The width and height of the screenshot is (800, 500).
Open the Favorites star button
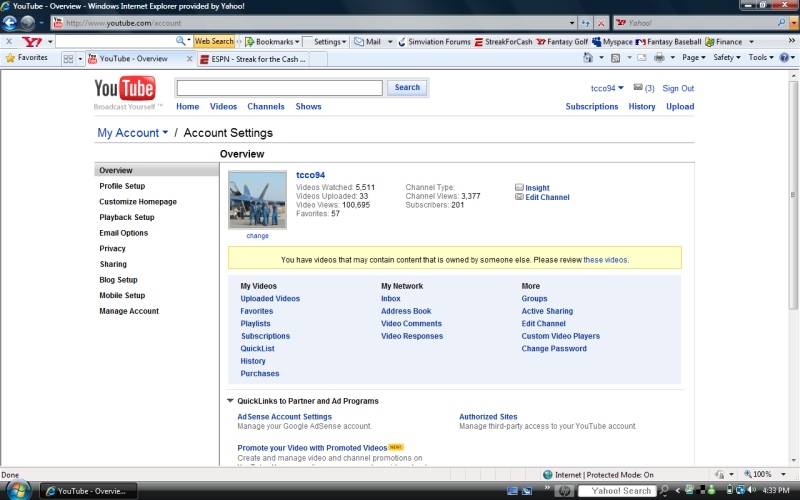coord(27,58)
